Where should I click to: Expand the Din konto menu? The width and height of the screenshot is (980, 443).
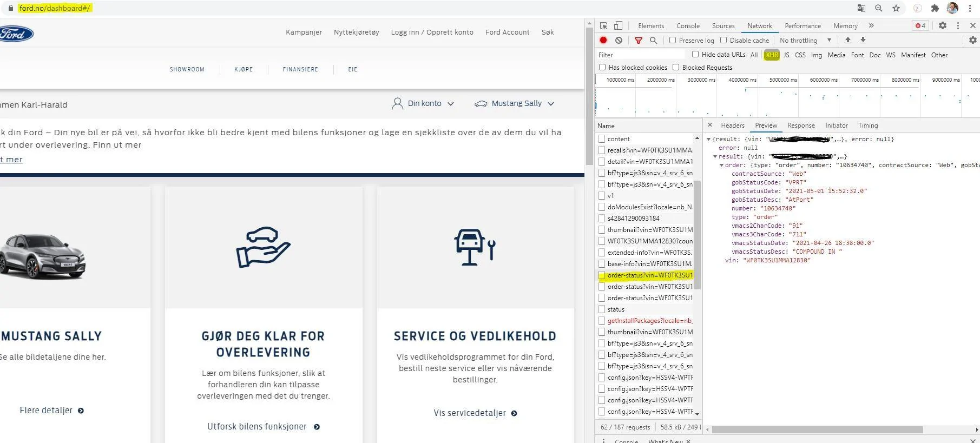coord(431,103)
